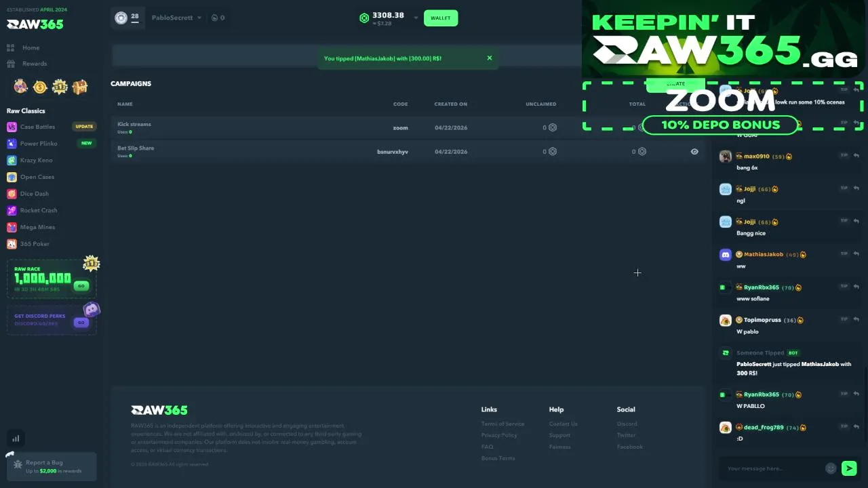Open Topimopruss profile name in chat
Viewport: 868px width, 488px height.
tap(762, 320)
